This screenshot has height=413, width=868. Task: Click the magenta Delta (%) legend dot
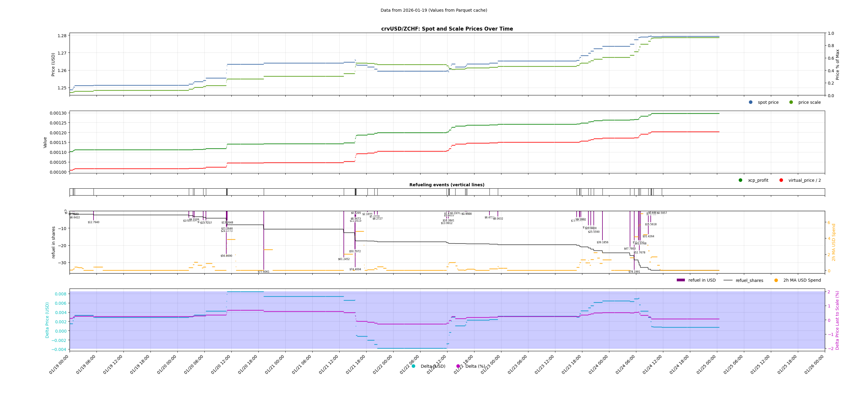458,366
